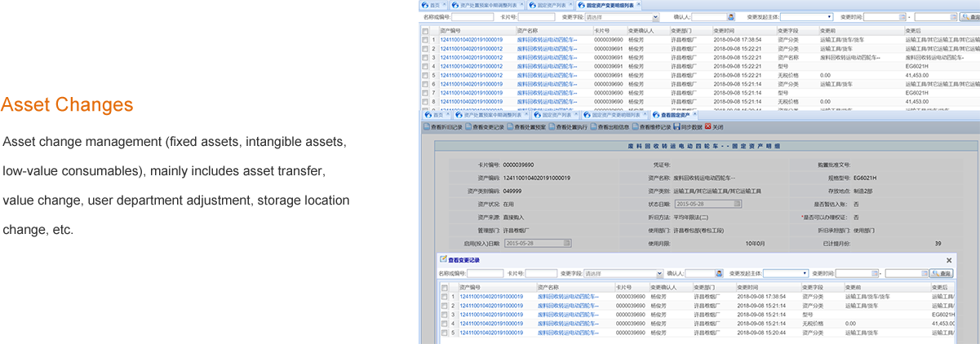
Task: Check row 1 checkbox in top list
Action: [x=425, y=39]
